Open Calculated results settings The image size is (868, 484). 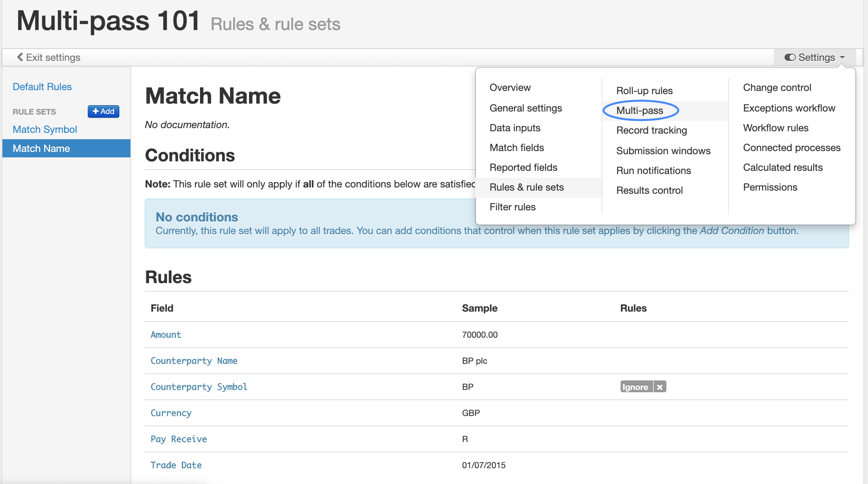[783, 167]
